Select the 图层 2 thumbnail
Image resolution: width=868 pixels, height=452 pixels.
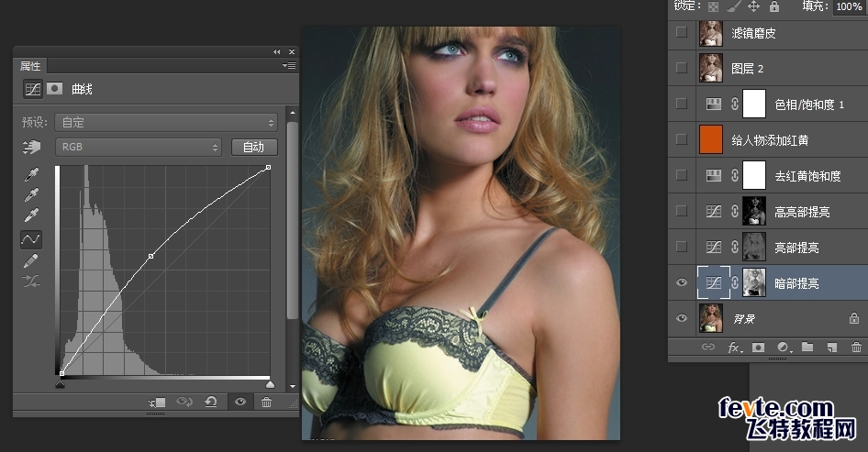click(711, 68)
